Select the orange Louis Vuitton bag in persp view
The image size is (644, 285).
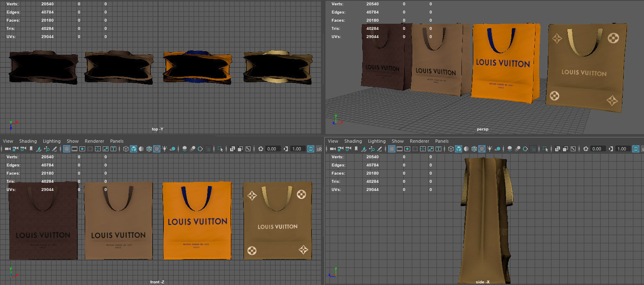[506, 63]
